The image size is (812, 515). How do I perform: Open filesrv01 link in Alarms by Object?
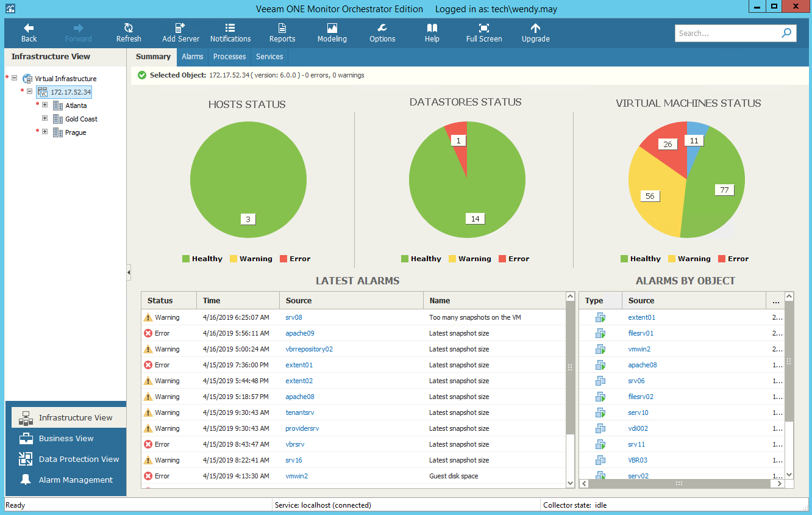pyautogui.click(x=641, y=333)
